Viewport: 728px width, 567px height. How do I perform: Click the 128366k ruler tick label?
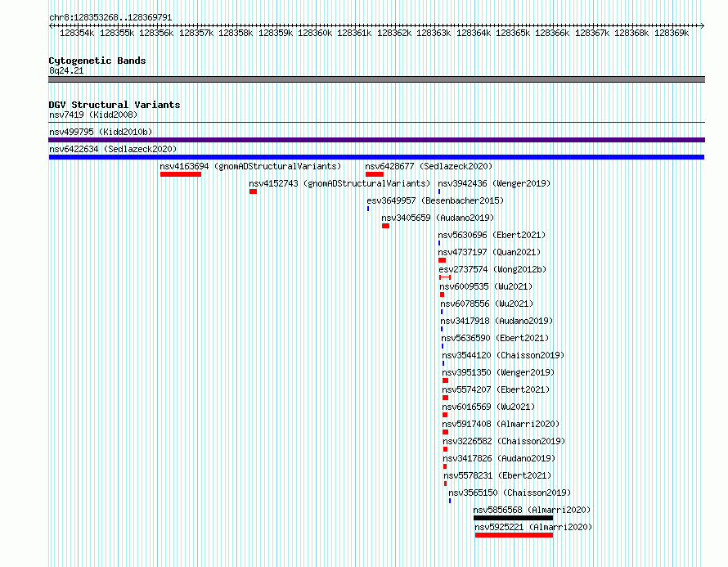(x=552, y=33)
